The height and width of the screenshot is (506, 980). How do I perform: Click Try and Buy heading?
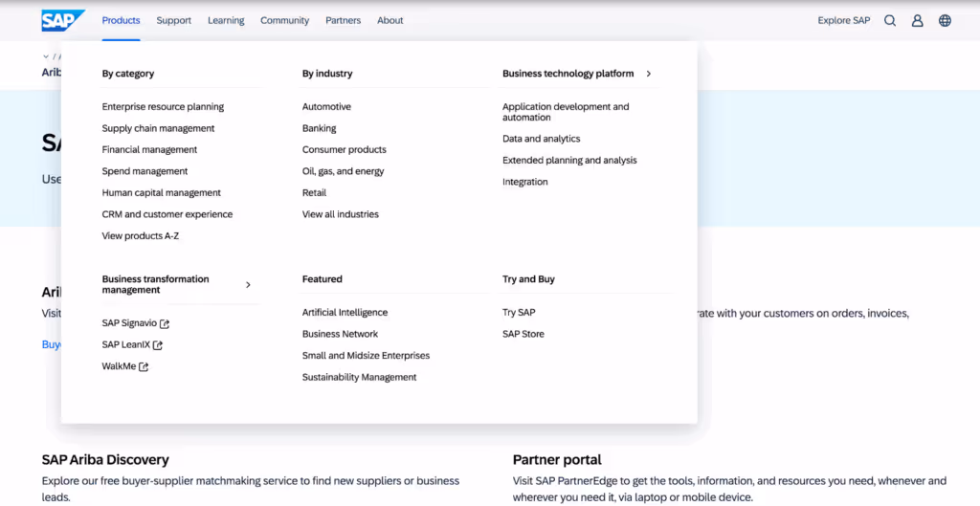click(x=528, y=279)
